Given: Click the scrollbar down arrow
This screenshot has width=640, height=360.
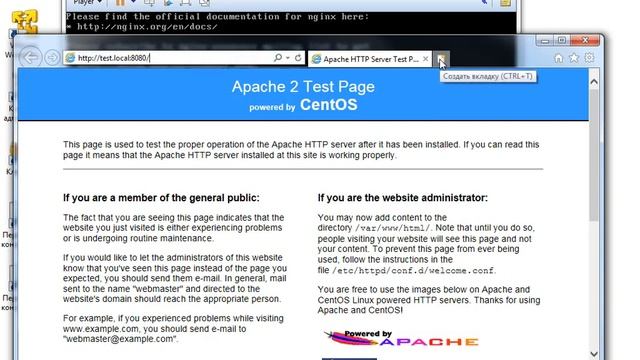Looking at the screenshot, I should 594,353.
